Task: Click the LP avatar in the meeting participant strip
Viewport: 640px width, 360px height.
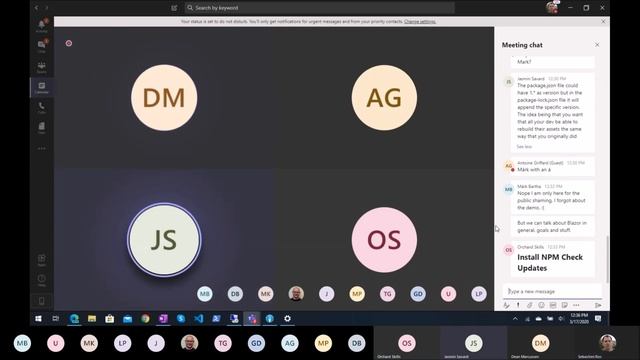Action: coord(479,294)
